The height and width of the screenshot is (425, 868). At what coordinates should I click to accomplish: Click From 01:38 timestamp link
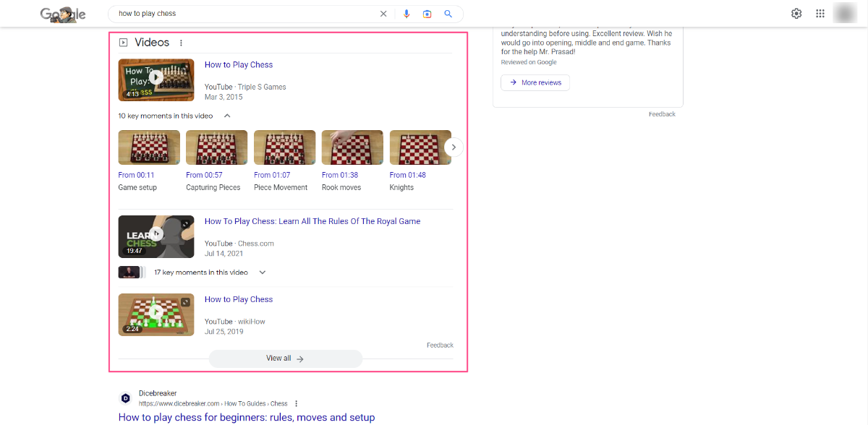pyautogui.click(x=340, y=175)
